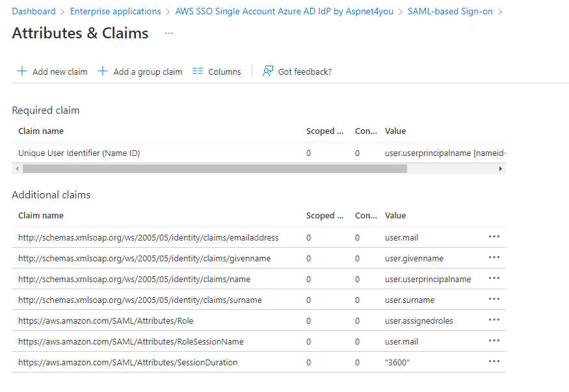Image resolution: width=569 pixels, height=392 pixels.
Task: Click Got feedback? text
Action: pyautogui.click(x=305, y=72)
